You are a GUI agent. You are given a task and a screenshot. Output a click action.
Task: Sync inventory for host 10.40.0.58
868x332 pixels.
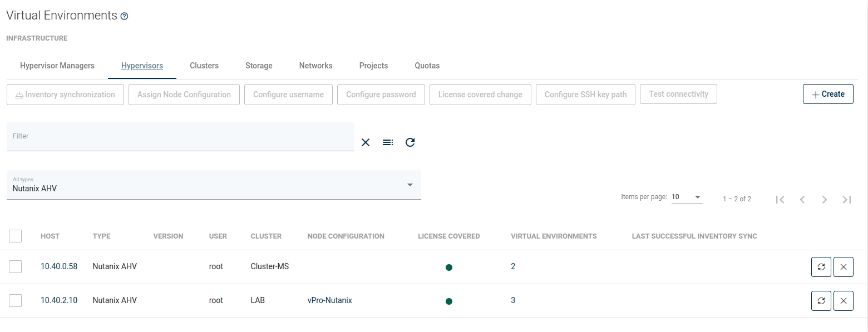(821, 267)
